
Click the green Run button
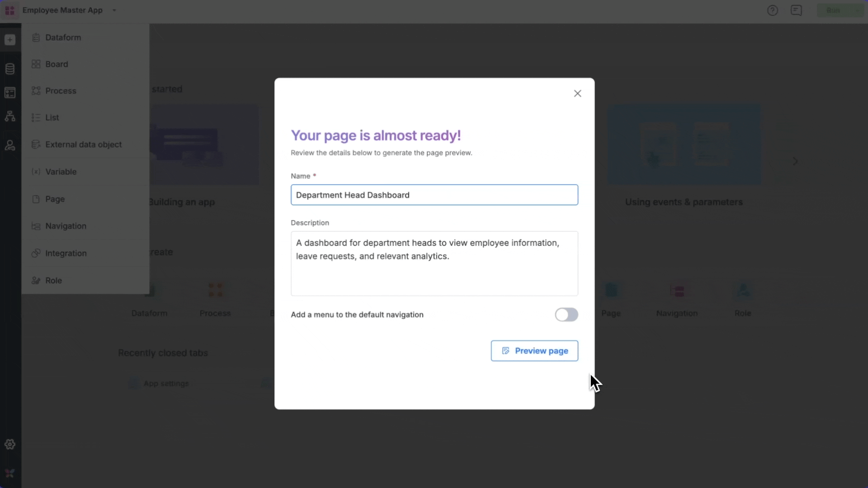(x=833, y=10)
